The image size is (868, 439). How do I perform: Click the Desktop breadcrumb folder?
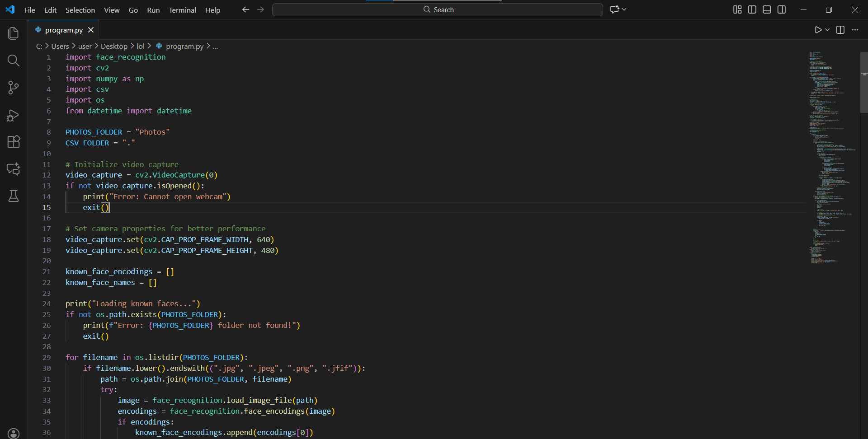114,46
